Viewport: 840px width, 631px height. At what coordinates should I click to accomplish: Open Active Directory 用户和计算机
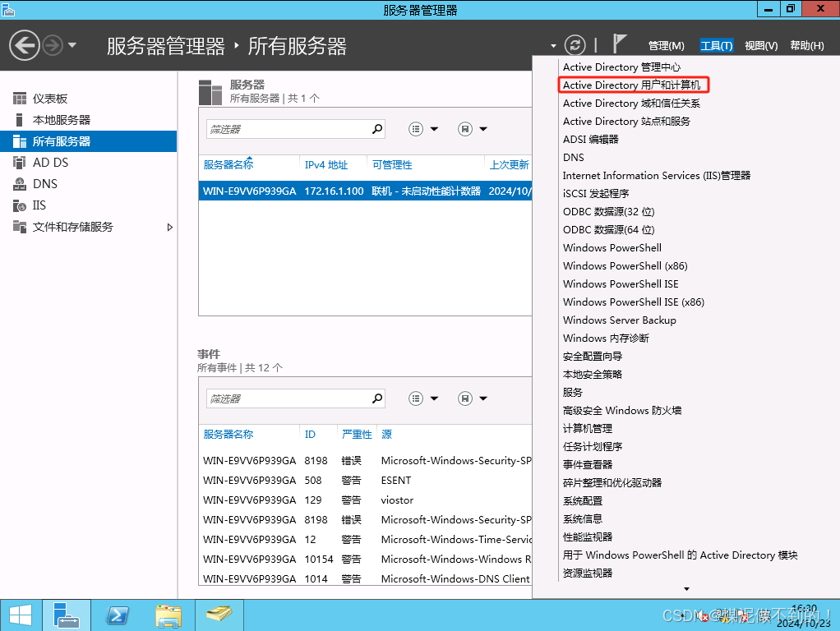631,85
